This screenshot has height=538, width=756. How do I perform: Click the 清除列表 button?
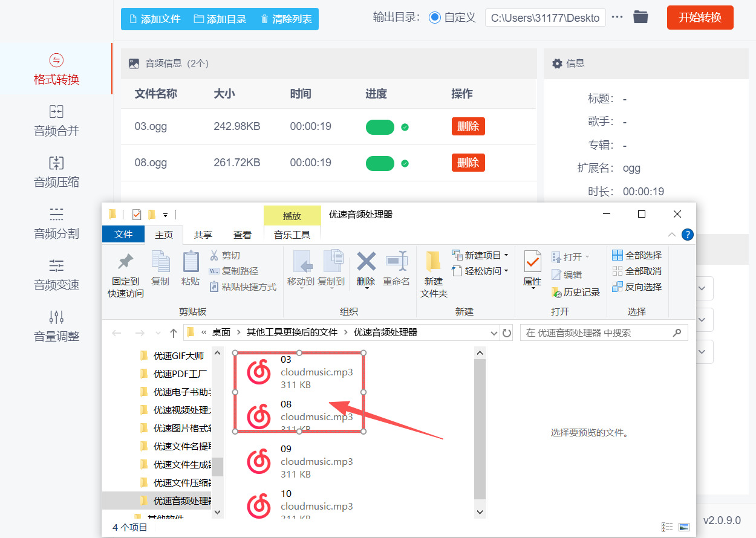click(286, 19)
